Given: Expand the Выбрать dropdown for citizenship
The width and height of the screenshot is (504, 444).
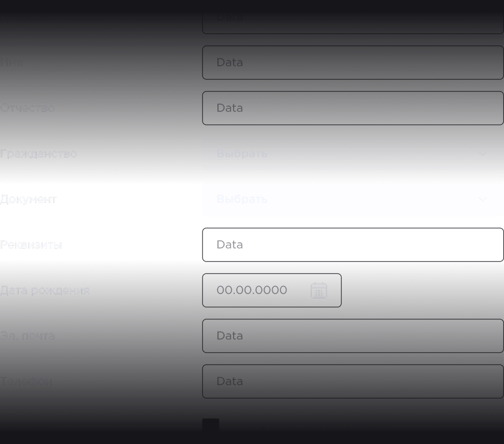Looking at the screenshot, I should (x=353, y=153).
